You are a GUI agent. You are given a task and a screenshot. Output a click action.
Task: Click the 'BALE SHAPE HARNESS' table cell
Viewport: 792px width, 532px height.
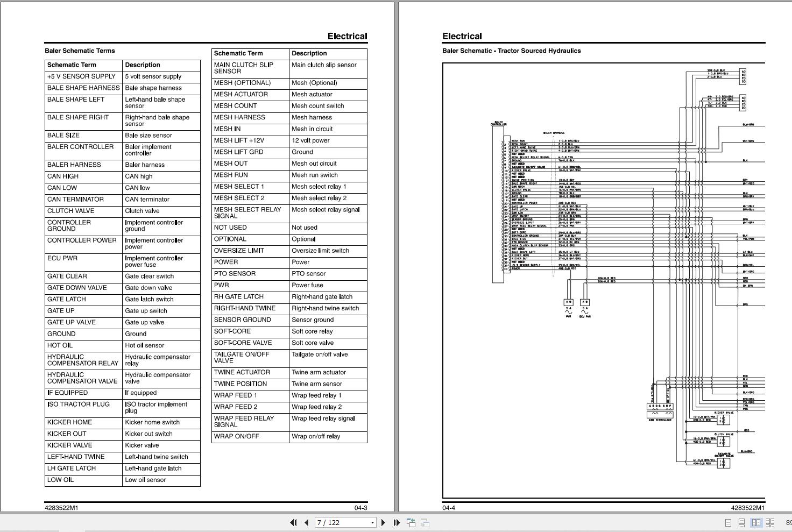coord(83,88)
